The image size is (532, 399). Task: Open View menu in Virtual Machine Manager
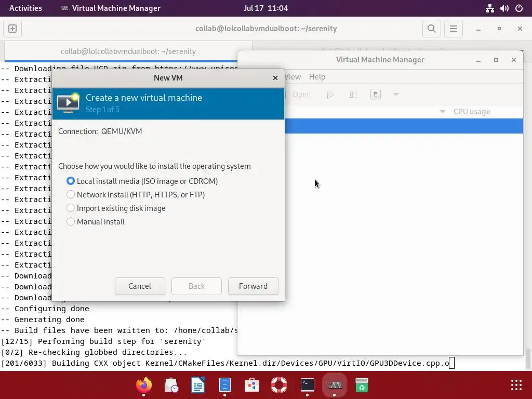click(x=292, y=77)
